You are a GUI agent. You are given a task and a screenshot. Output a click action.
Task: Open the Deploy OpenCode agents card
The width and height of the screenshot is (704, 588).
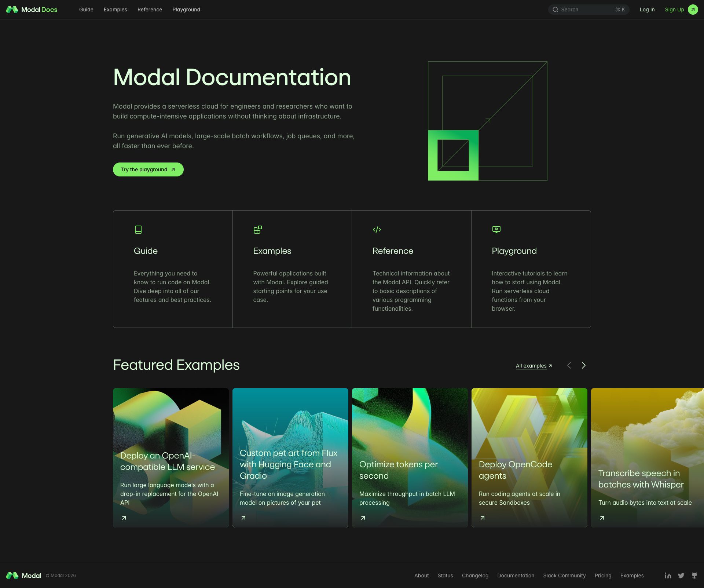(x=529, y=458)
